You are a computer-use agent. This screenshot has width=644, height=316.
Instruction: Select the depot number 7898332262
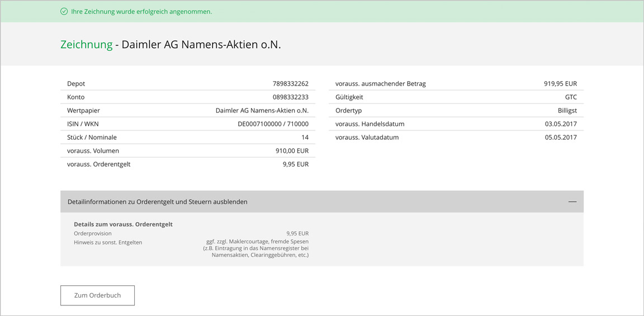click(x=290, y=84)
